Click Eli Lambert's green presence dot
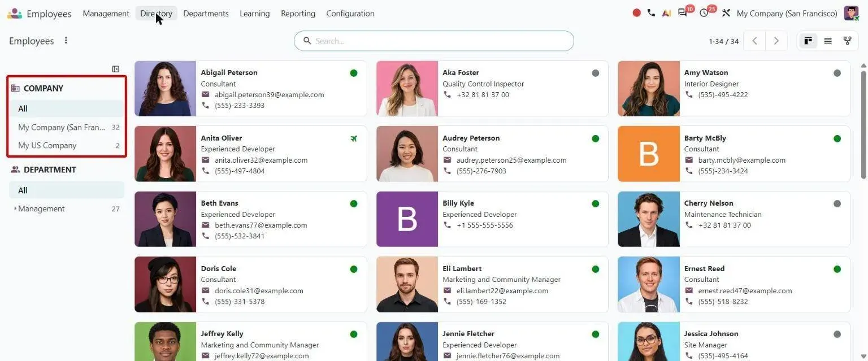The image size is (868, 361). 595,269
